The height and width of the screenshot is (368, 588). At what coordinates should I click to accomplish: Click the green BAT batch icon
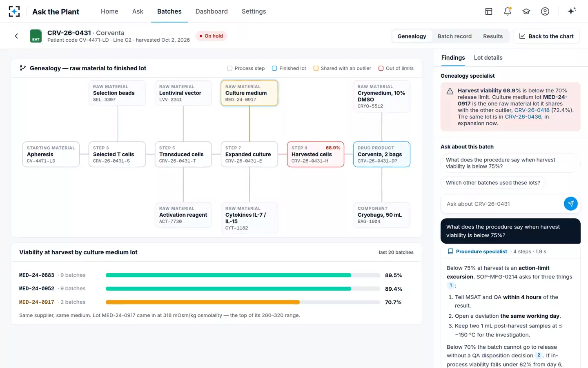tap(36, 36)
